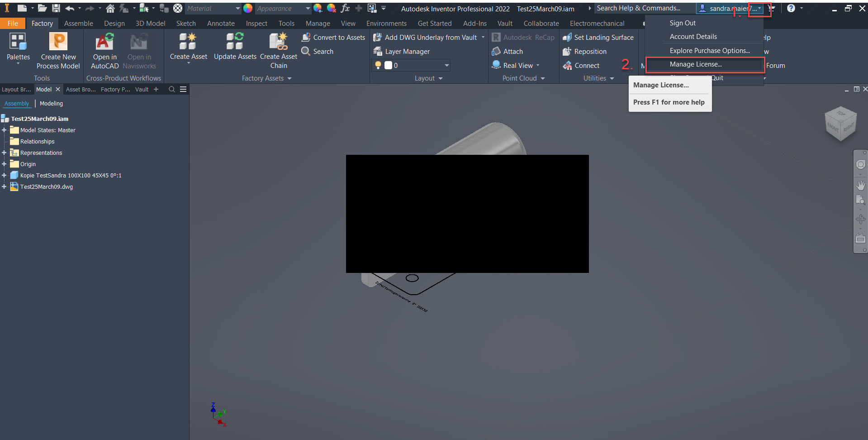Select the Pan hand tool in navigation bar
This screenshot has width=868, height=440.
tap(860, 185)
